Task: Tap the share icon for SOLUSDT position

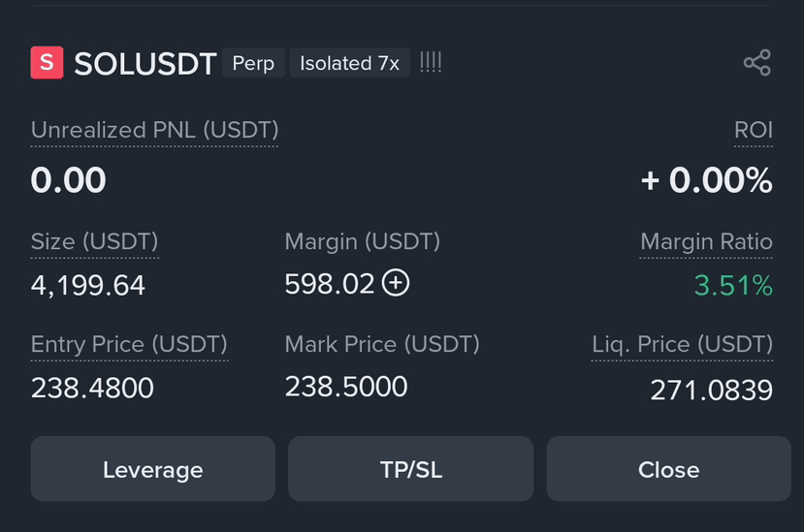Action: tap(757, 63)
